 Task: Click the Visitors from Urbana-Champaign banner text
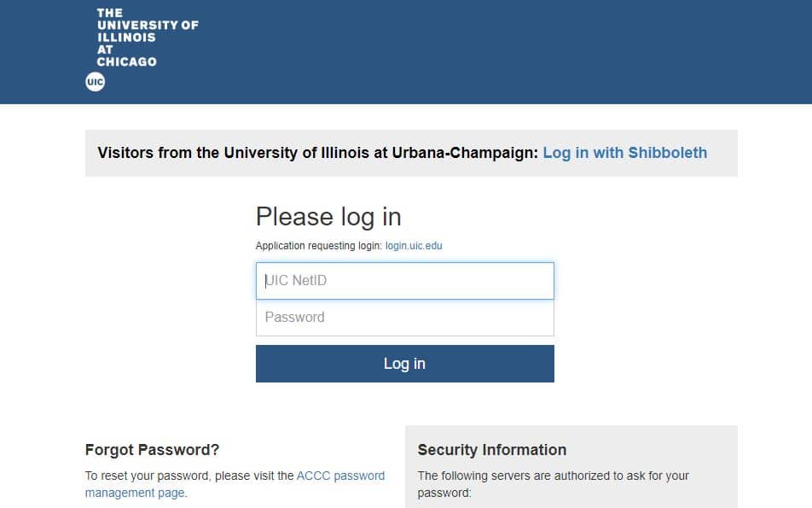point(318,152)
